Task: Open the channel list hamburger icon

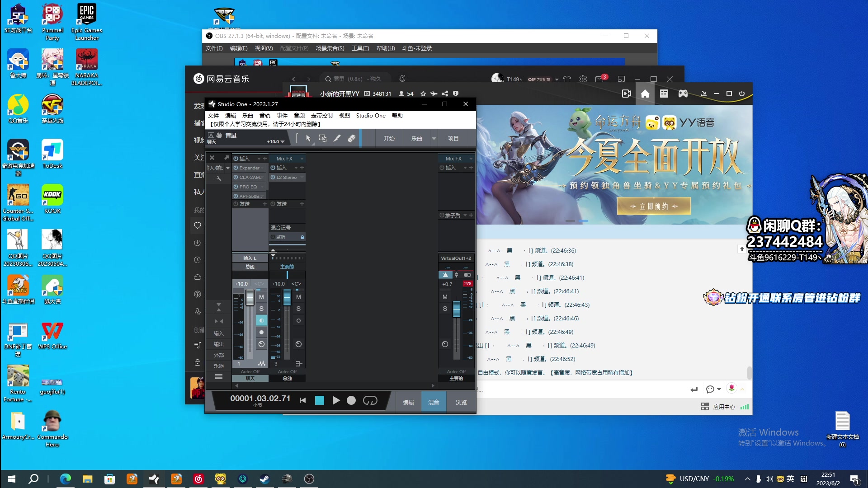Action: [x=219, y=376]
